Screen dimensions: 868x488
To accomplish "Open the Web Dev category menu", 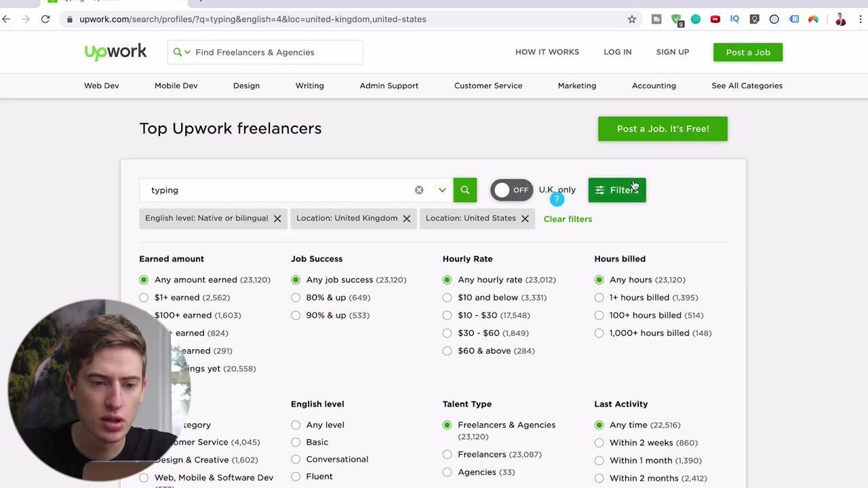I will pos(102,85).
